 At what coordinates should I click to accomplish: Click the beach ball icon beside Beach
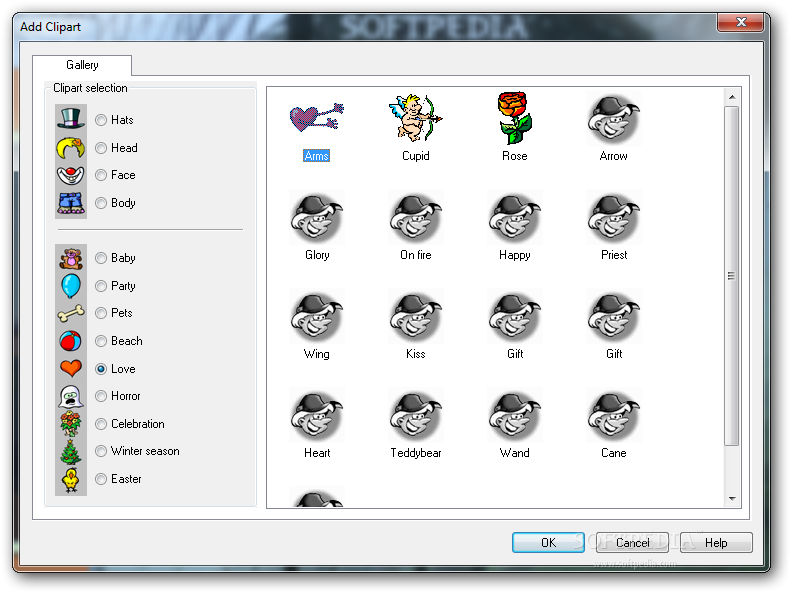[71, 341]
